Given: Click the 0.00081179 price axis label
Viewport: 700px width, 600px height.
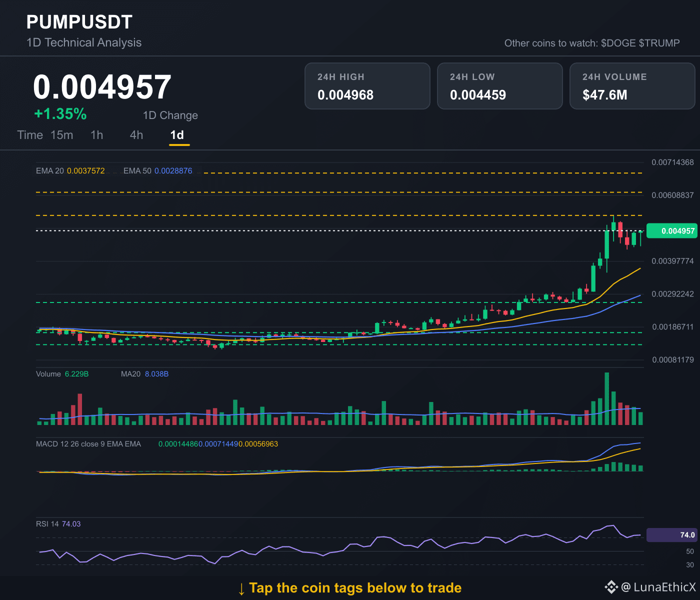Looking at the screenshot, I should pyautogui.click(x=672, y=360).
